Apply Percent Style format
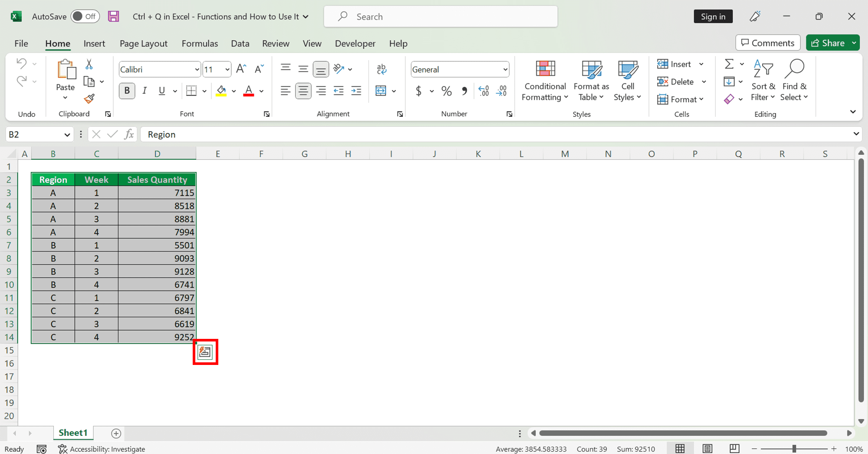The height and width of the screenshot is (454, 868). pos(446,90)
